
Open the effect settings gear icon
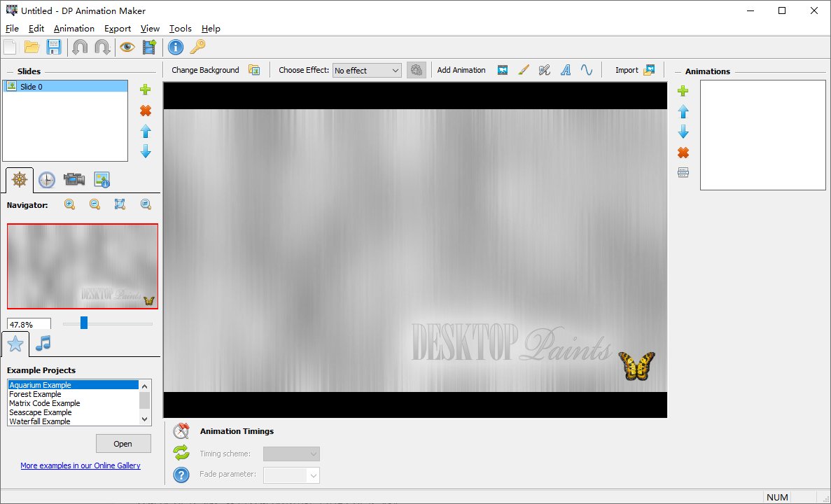pyautogui.click(x=416, y=70)
